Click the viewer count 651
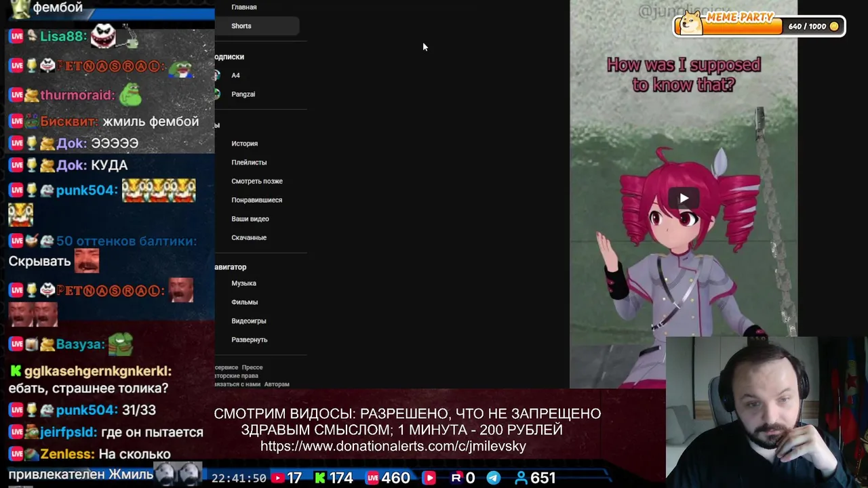Viewport: 868px width, 488px height. pyautogui.click(x=543, y=478)
